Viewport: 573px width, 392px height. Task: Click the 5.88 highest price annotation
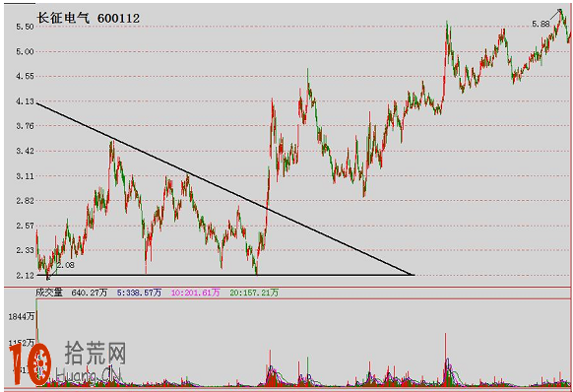(x=541, y=24)
